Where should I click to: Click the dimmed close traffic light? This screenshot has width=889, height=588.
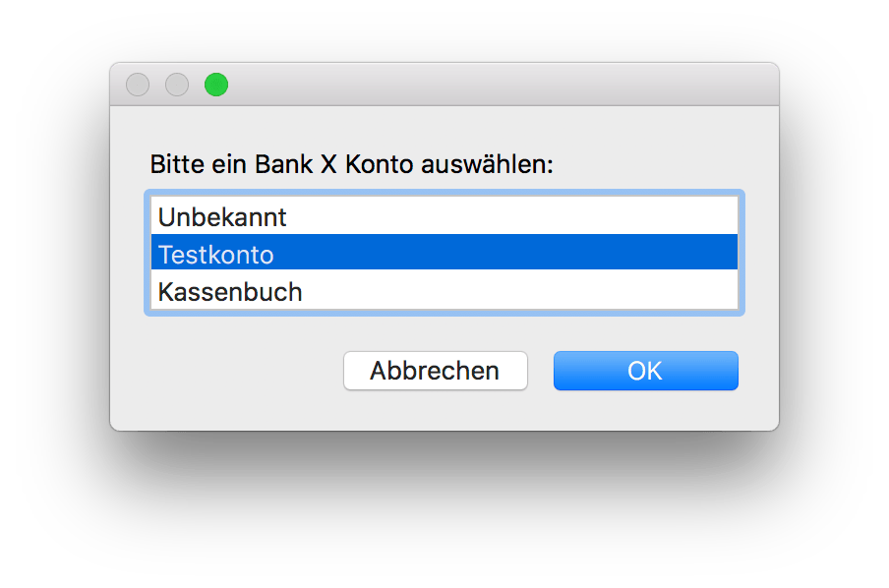coord(138,85)
